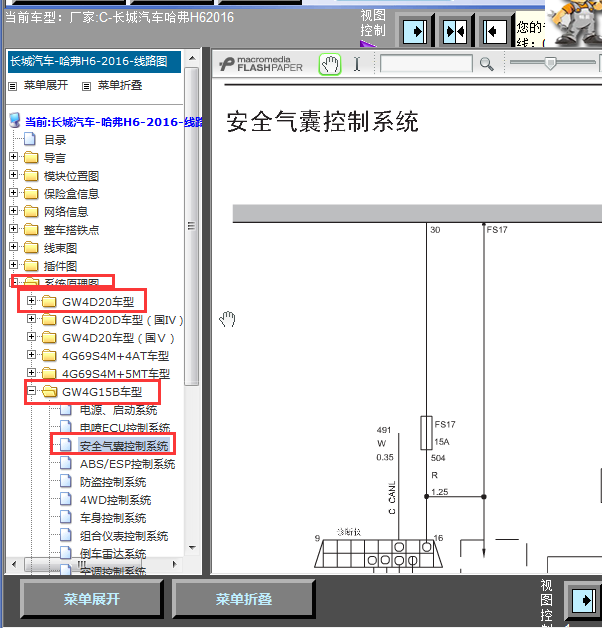Click the page icon next to 目录
Screen dimensions: 602x628
tap(30, 139)
